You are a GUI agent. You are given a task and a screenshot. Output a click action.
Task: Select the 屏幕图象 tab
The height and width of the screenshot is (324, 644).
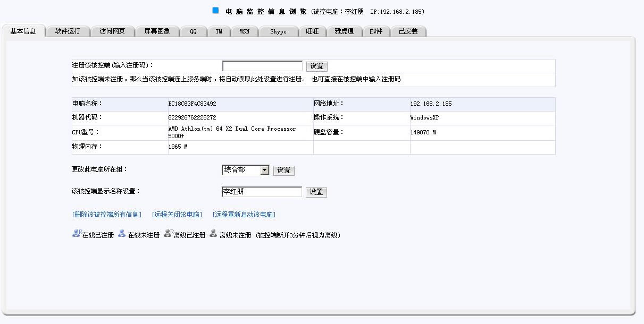click(157, 31)
